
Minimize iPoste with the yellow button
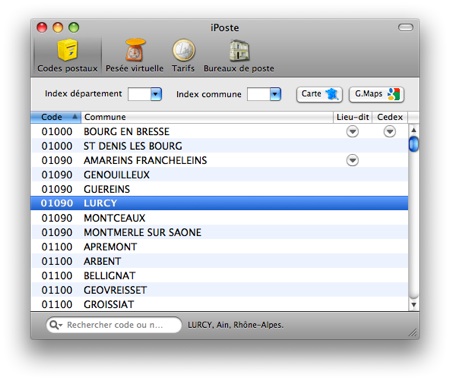tap(58, 27)
